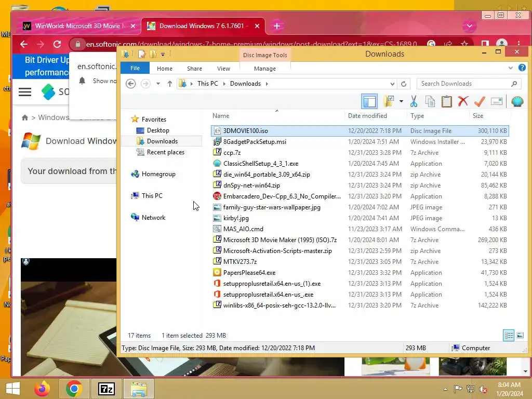Expand arrow after Downloads breadcrumb
This screenshot has width=532, height=399.
click(x=267, y=84)
